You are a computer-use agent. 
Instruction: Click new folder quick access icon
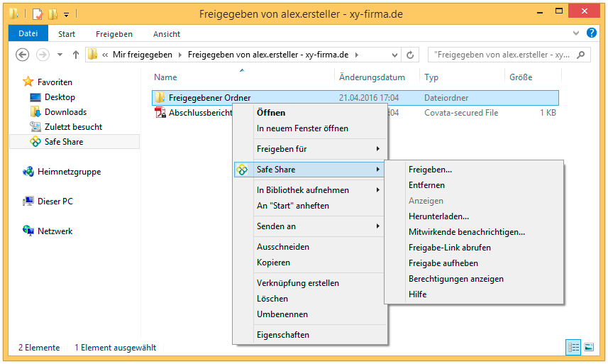(x=53, y=14)
